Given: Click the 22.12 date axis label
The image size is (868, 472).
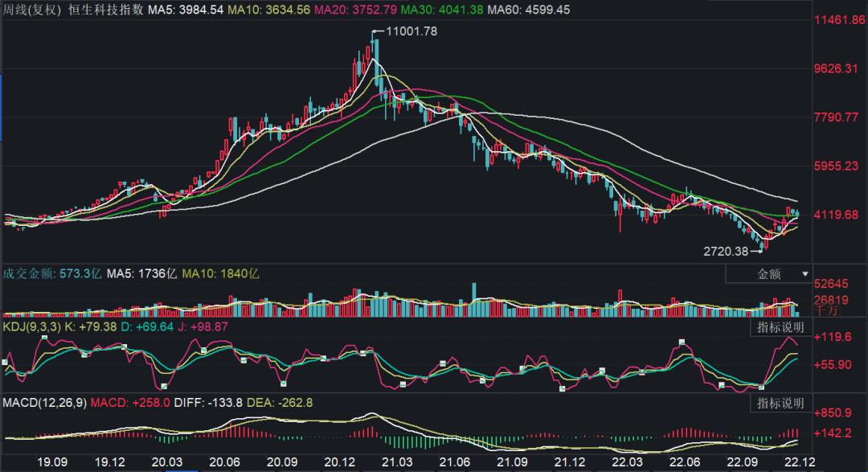Looking at the screenshot, I should 800,462.
